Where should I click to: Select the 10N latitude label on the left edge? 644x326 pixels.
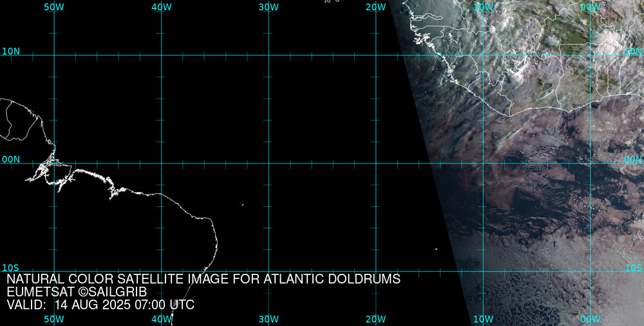coord(11,52)
